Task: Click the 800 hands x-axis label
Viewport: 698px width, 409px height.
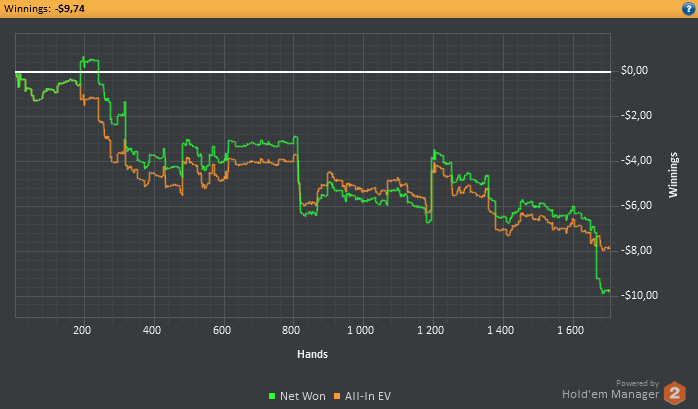Action: tap(291, 330)
